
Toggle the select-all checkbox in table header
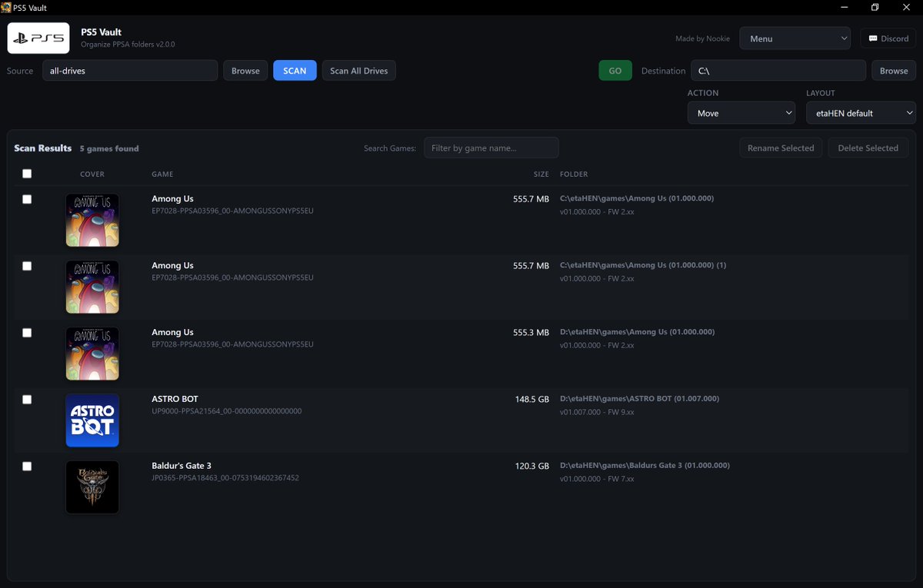coord(27,174)
